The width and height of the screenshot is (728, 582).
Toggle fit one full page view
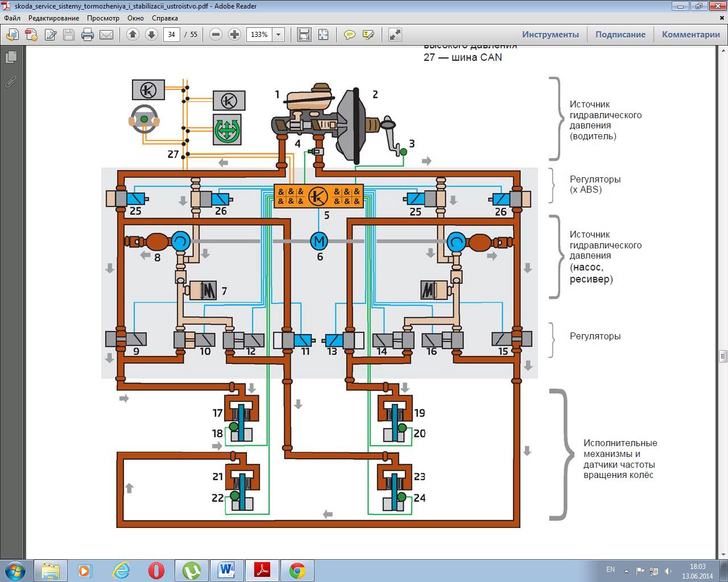pyautogui.click(x=323, y=35)
